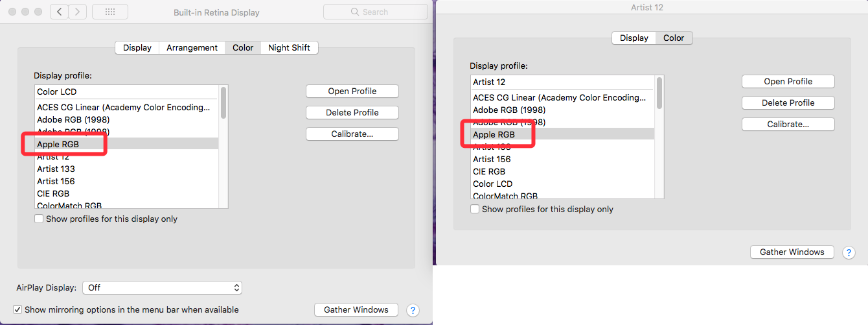Open the AirPlay Display dropdown

pyautogui.click(x=163, y=287)
